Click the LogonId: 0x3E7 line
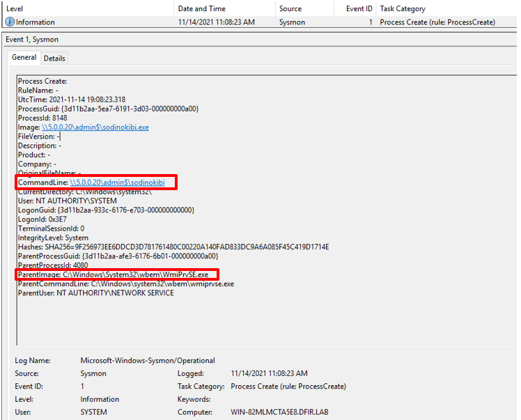Viewport: 521px width, 420px height. click(x=42, y=219)
